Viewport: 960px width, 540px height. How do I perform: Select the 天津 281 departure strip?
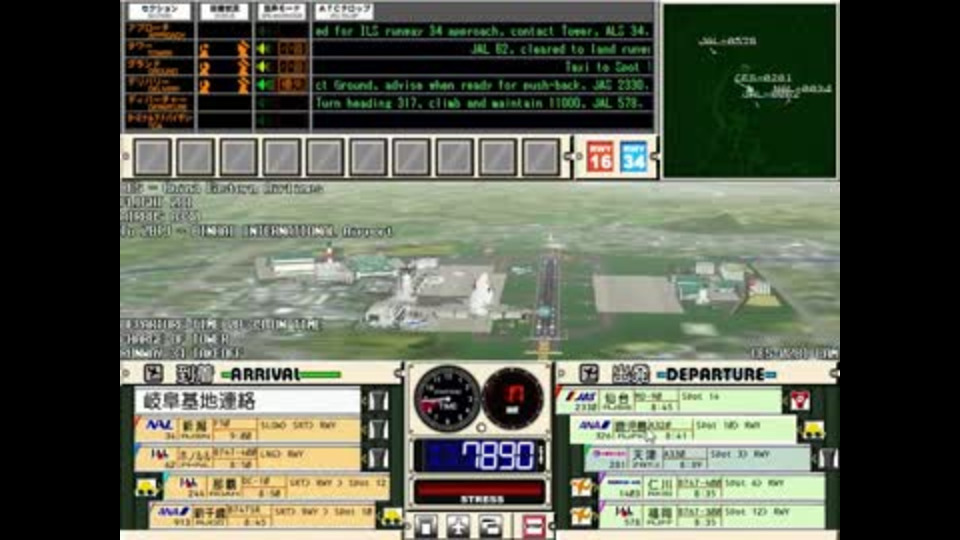point(698,458)
